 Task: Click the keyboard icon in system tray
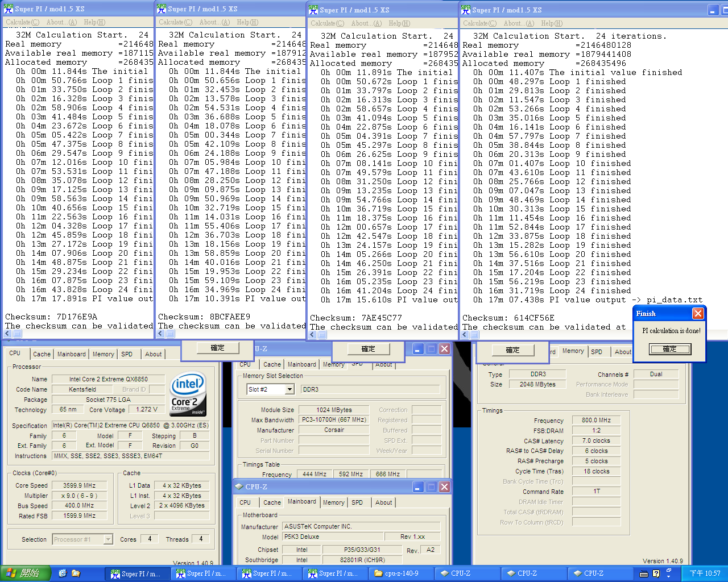(x=643, y=574)
